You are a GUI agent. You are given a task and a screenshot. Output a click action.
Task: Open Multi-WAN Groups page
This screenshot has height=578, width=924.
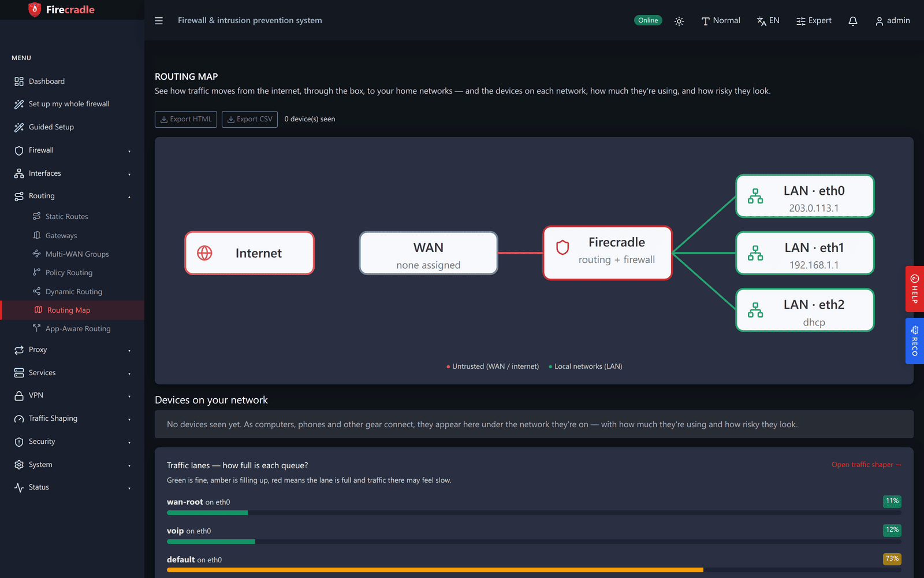[72, 254]
